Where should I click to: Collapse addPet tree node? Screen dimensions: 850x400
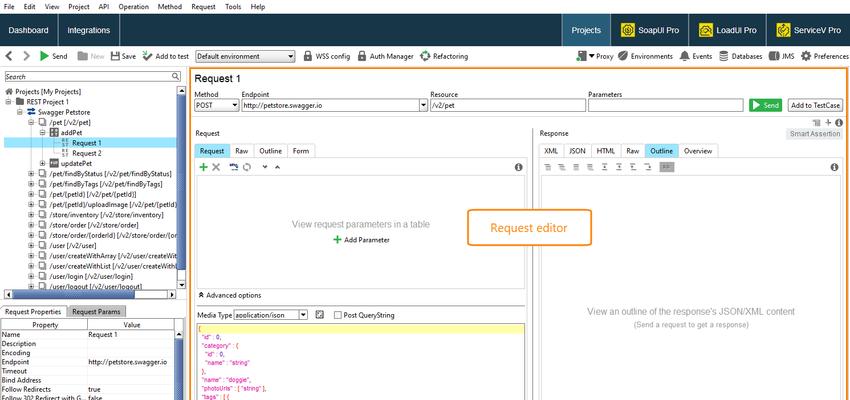43,132
